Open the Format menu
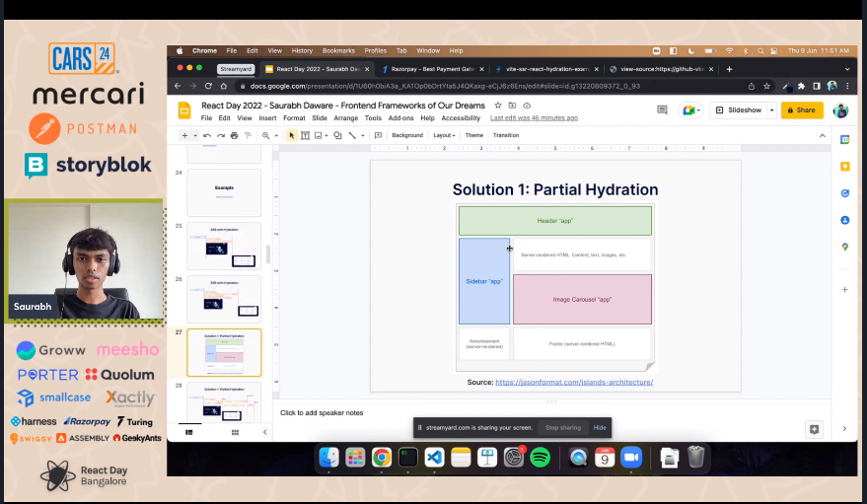The width and height of the screenshot is (867, 504). [x=294, y=118]
